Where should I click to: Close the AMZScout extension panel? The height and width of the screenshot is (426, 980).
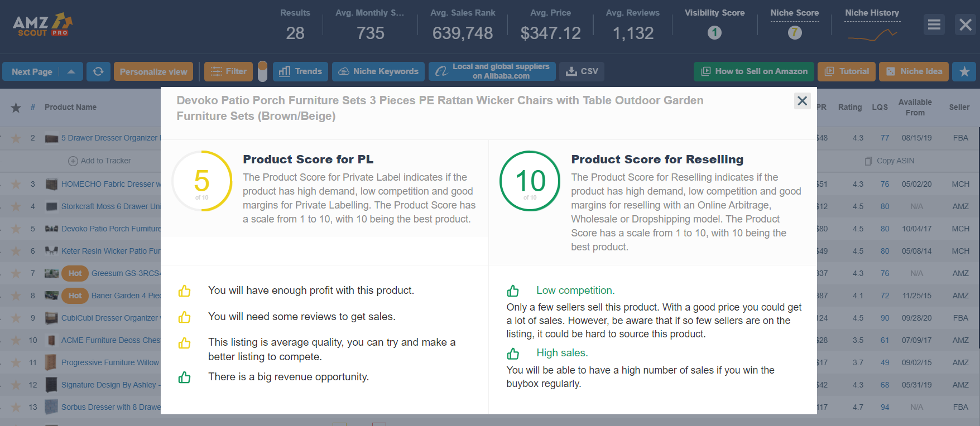pos(965,25)
